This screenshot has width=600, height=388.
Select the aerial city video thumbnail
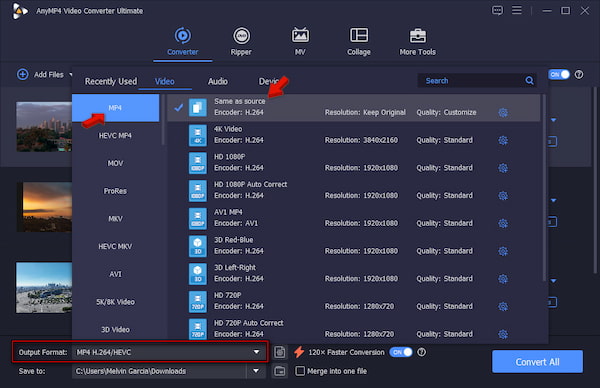pyautogui.click(x=44, y=287)
